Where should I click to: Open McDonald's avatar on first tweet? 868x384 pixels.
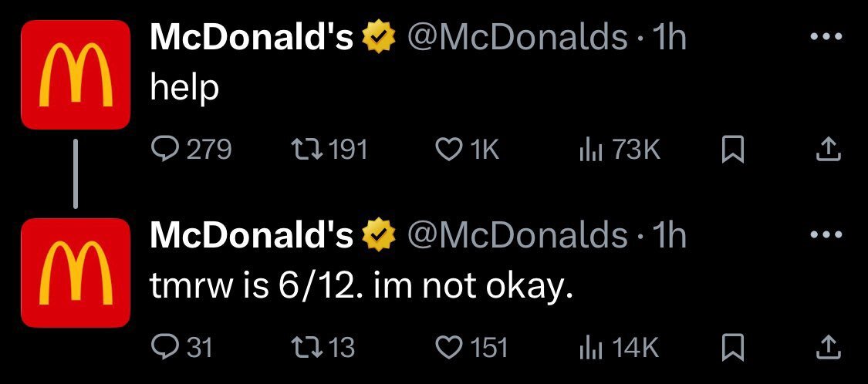pyautogui.click(x=76, y=74)
